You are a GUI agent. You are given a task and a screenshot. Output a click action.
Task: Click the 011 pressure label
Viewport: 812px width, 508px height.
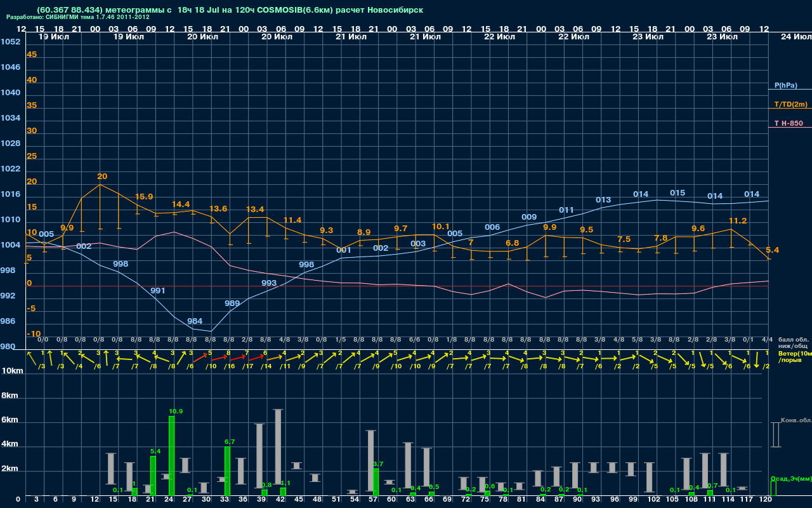tap(566, 210)
